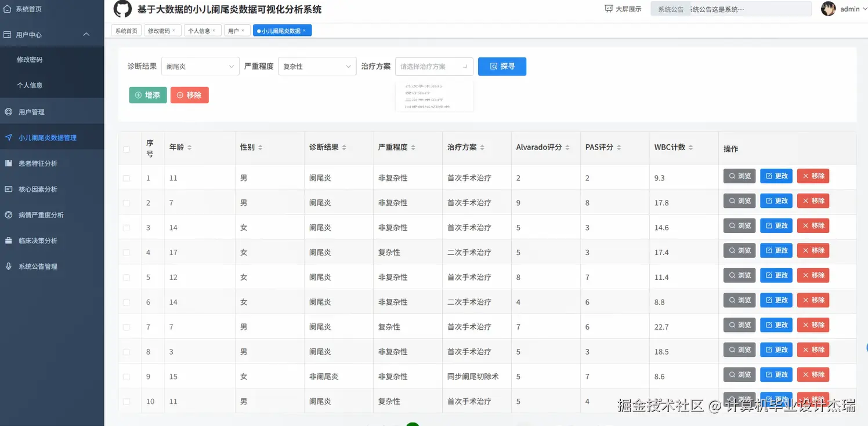Click 更改 button for row 4
Screen dimensions: 868x426
[776, 250]
